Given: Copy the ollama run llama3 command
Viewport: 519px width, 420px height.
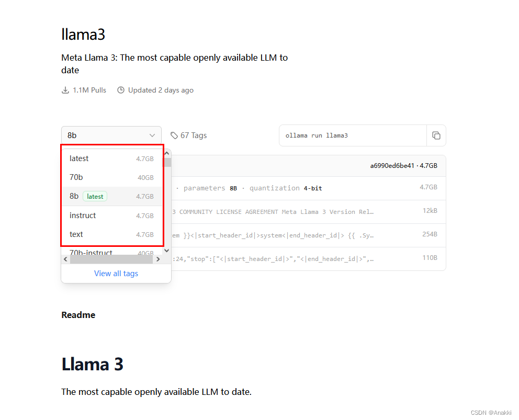Looking at the screenshot, I should point(436,135).
